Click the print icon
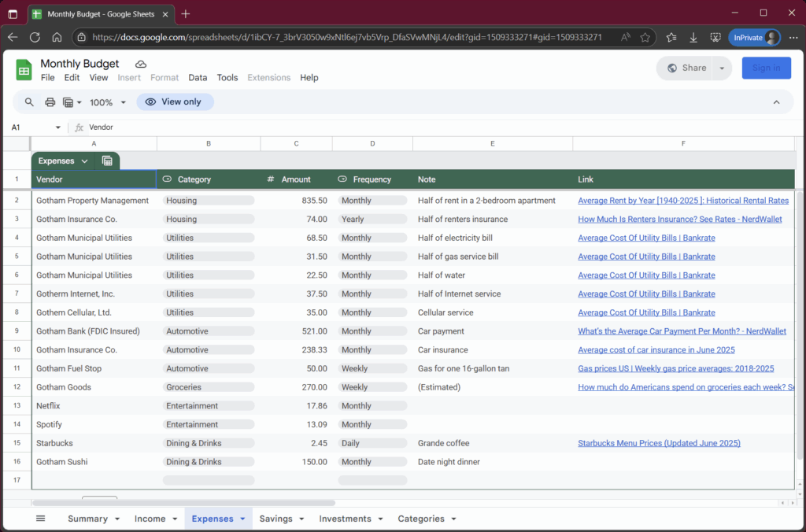806x532 pixels. click(50, 102)
